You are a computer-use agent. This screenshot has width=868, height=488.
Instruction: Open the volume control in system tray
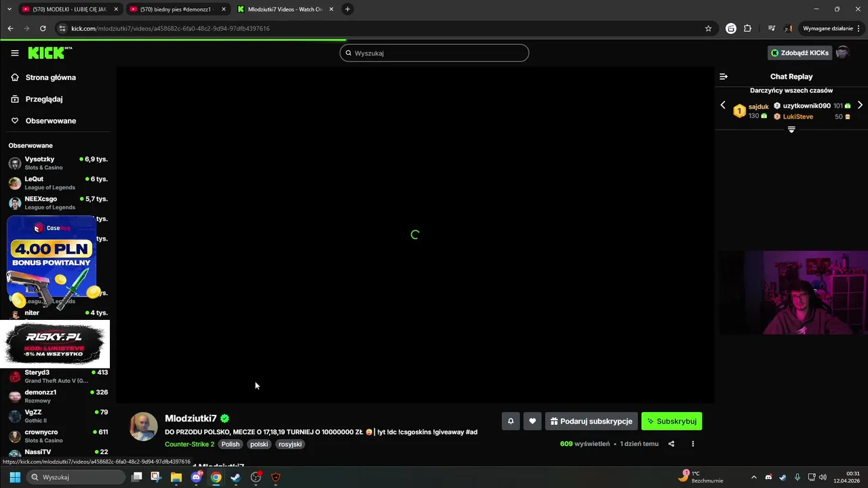point(823,477)
